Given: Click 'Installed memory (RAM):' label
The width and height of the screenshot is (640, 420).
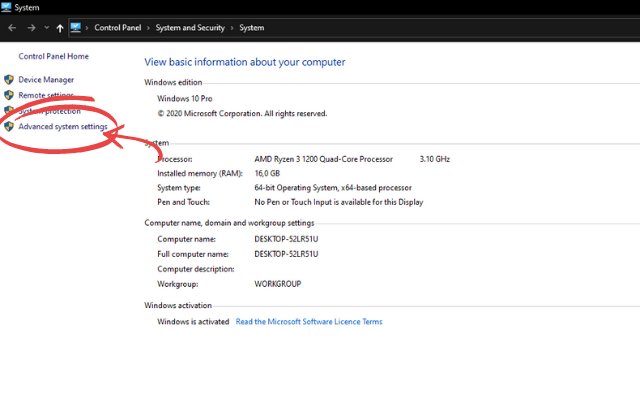Looking at the screenshot, I should pos(200,173).
